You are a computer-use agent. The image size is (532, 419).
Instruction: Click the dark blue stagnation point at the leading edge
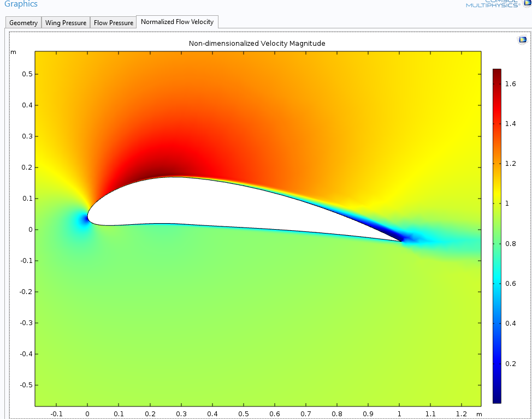85,219
